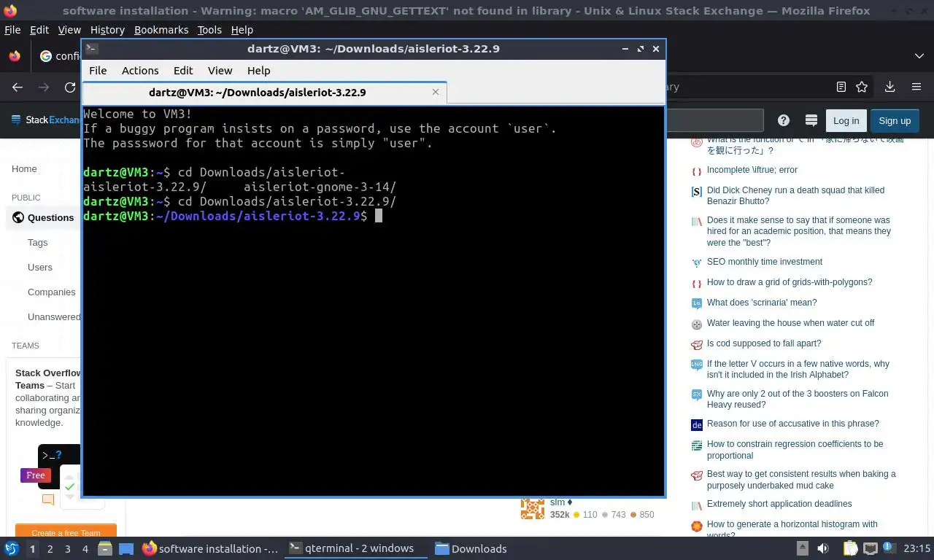Open Unanswered in the left sidebar
934x560 pixels.
54,316
